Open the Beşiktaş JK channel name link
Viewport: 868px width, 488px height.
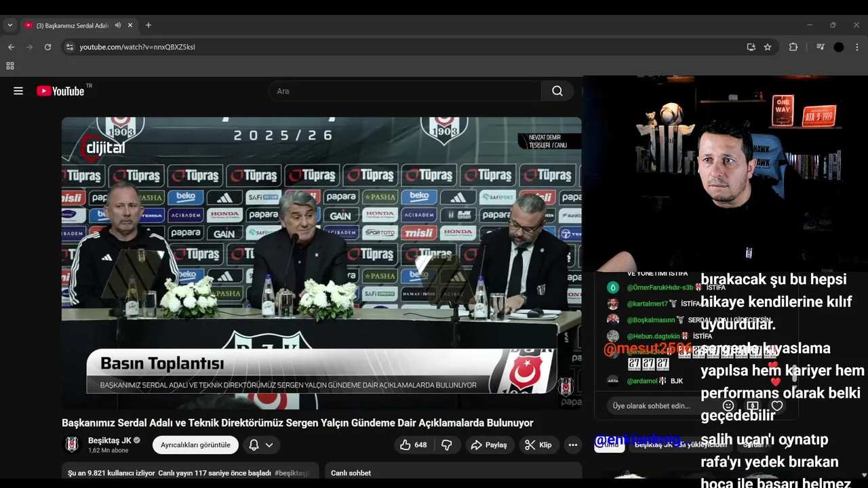coord(109,441)
